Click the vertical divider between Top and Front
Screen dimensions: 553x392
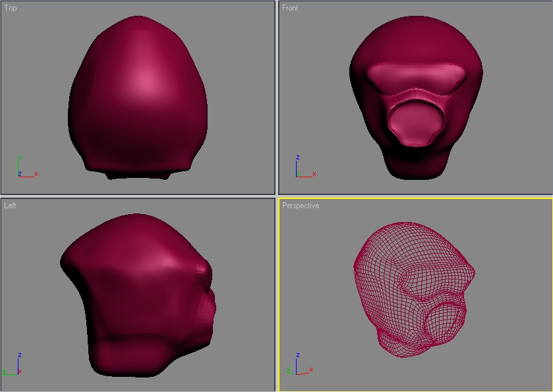277,97
